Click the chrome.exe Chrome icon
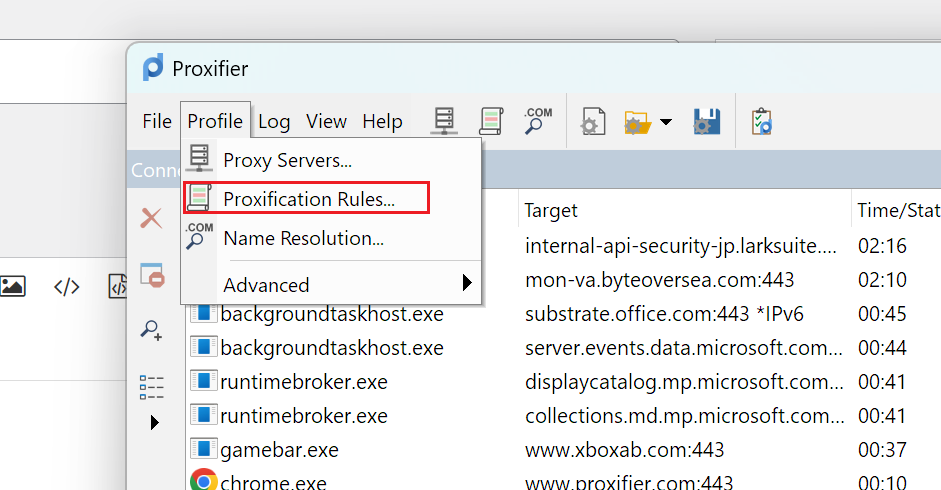This screenshot has height=490, width=941. 203,480
